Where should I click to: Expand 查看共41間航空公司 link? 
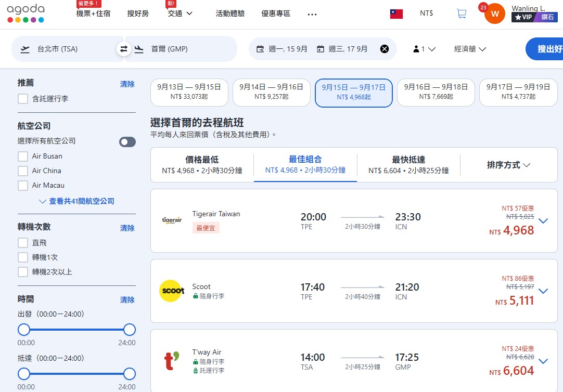coord(76,201)
